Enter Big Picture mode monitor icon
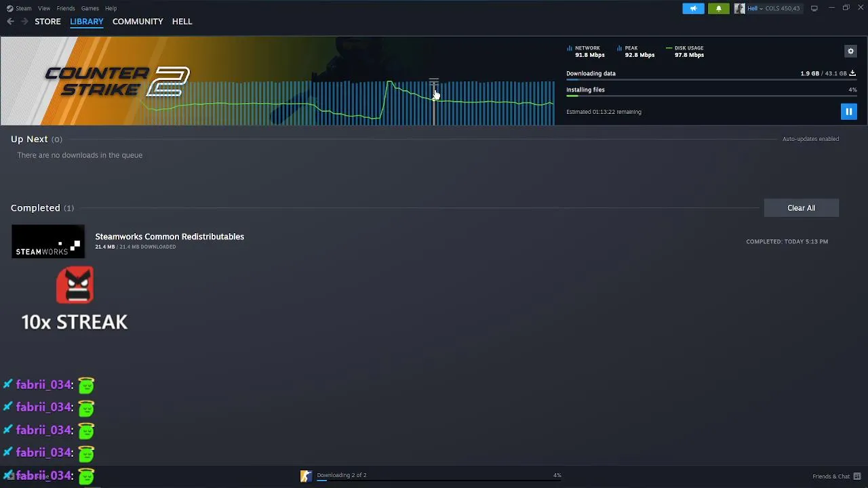Screen dimensions: 868x488 (x=814, y=8)
